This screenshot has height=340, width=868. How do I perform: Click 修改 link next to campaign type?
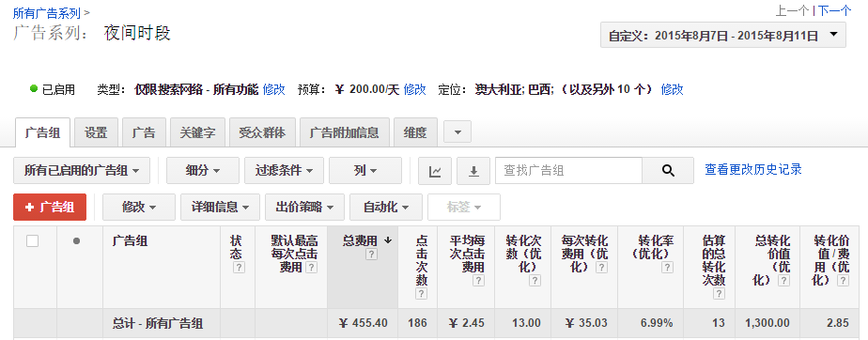pyautogui.click(x=274, y=89)
